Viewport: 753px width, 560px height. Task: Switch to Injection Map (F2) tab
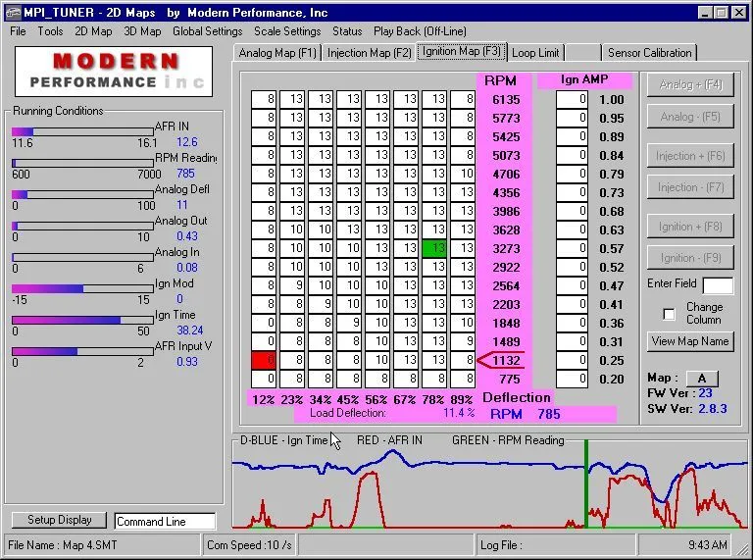(369, 53)
